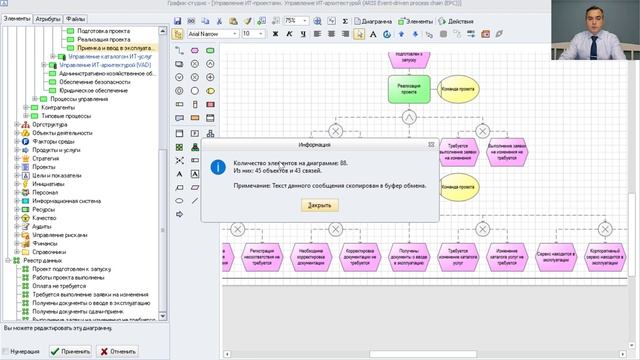Image resolution: width=640 pixels, height=360 pixels.
Task: Open the Элементы toolbar menu
Action: coord(415,21)
